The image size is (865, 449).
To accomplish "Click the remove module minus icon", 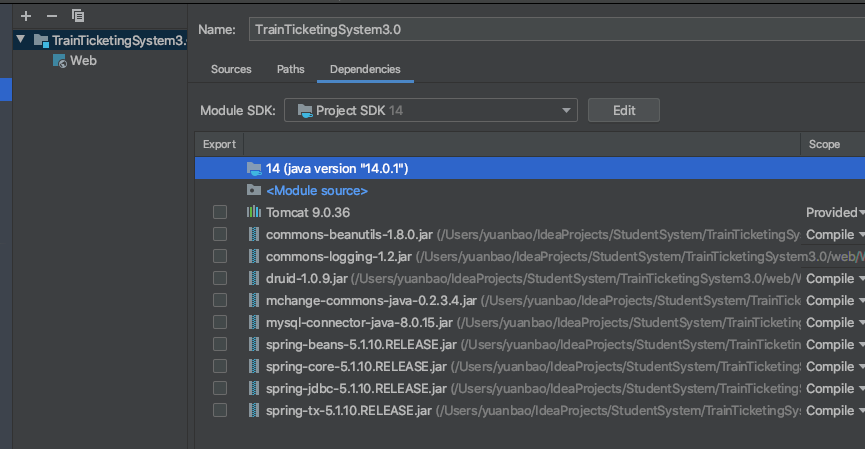I will pyautogui.click(x=52, y=16).
